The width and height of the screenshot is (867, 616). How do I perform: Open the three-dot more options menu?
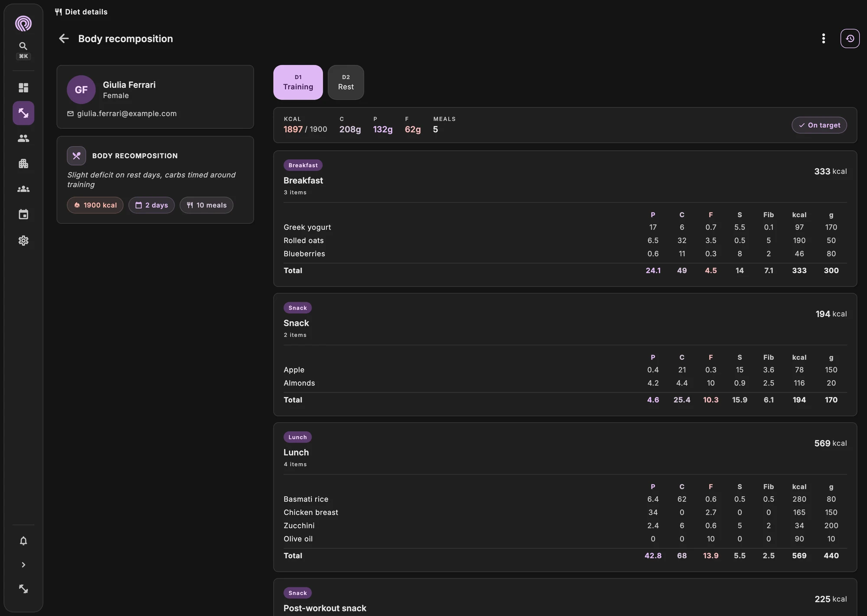coord(824,39)
